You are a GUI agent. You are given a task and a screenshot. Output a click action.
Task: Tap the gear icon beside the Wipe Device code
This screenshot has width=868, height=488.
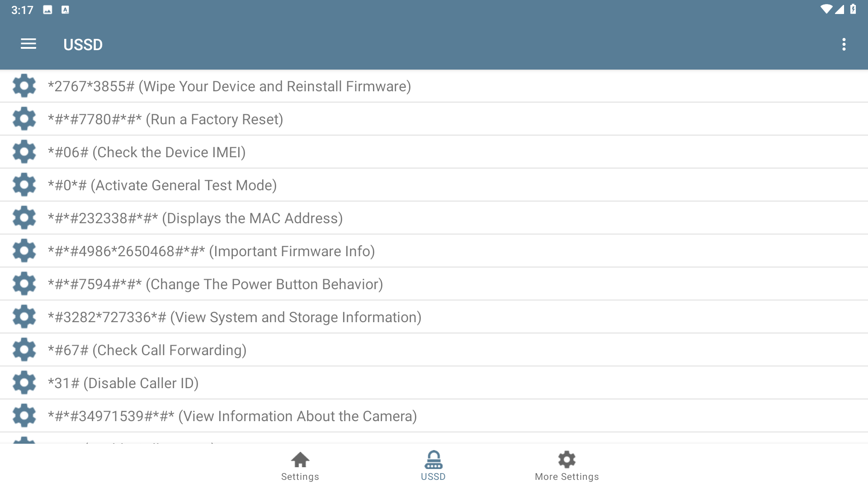(24, 85)
